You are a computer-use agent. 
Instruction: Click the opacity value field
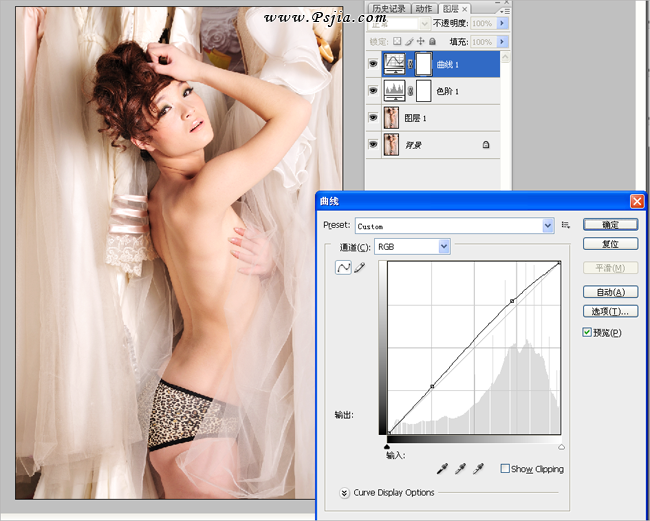[483, 23]
